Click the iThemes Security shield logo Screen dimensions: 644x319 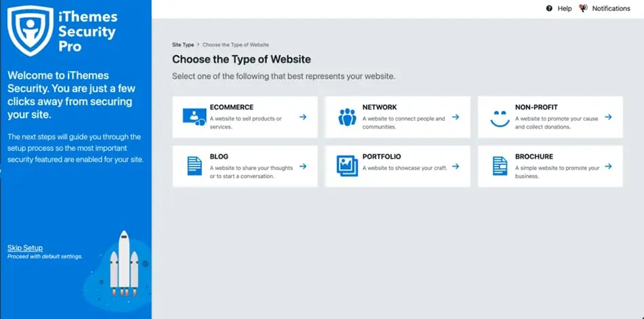point(31,30)
